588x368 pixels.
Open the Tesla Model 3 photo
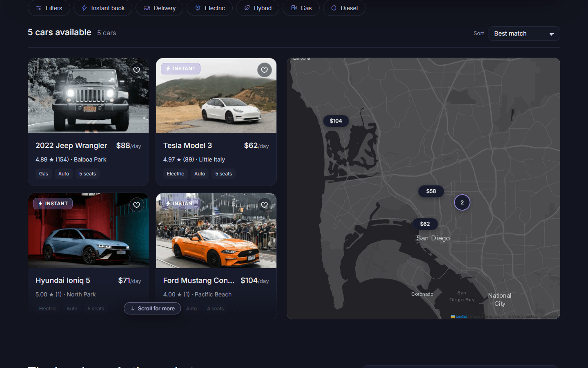pyautogui.click(x=216, y=96)
